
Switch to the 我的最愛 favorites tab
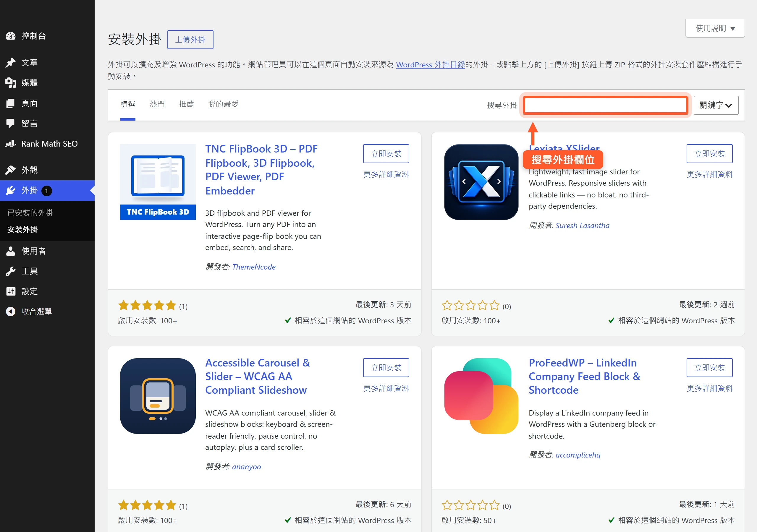(223, 104)
